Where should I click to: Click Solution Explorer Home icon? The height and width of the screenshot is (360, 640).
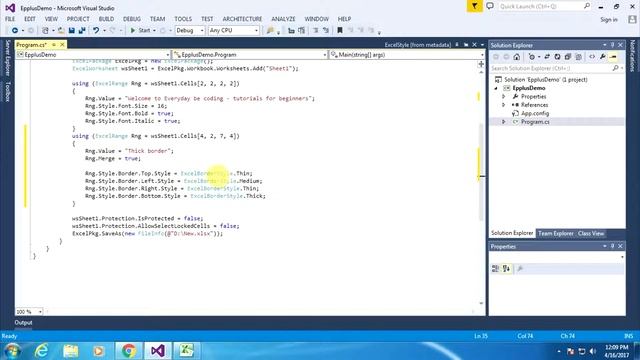point(516,57)
